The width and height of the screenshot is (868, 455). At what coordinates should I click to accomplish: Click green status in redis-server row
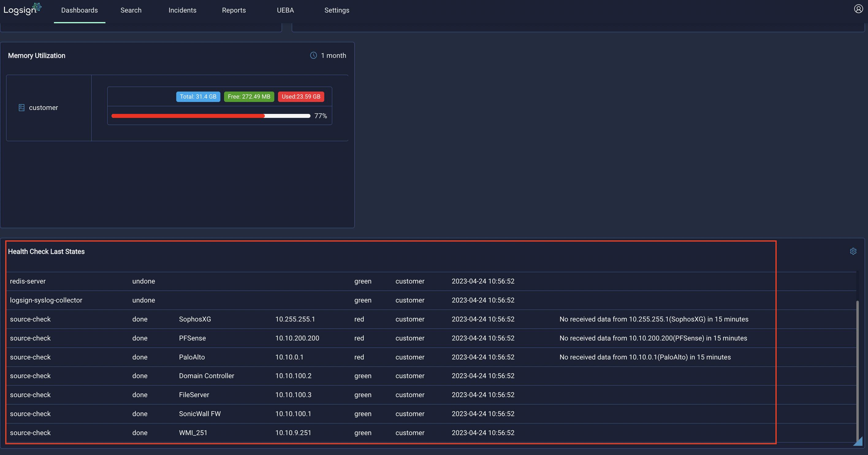363,281
